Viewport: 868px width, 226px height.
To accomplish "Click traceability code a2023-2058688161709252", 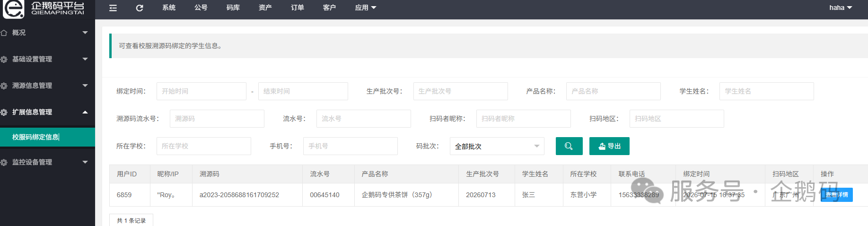I will tap(239, 195).
